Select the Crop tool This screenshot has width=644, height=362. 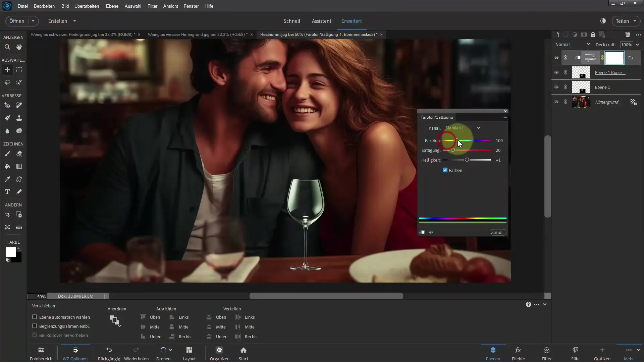[7, 215]
